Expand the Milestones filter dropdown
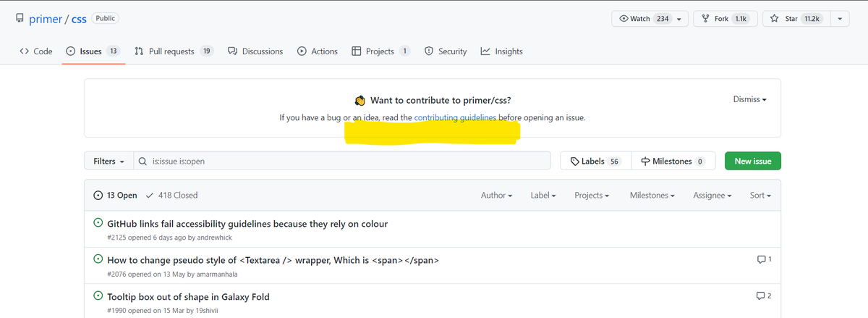Image resolution: width=868 pixels, height=318 pixels. pos(652,196)
